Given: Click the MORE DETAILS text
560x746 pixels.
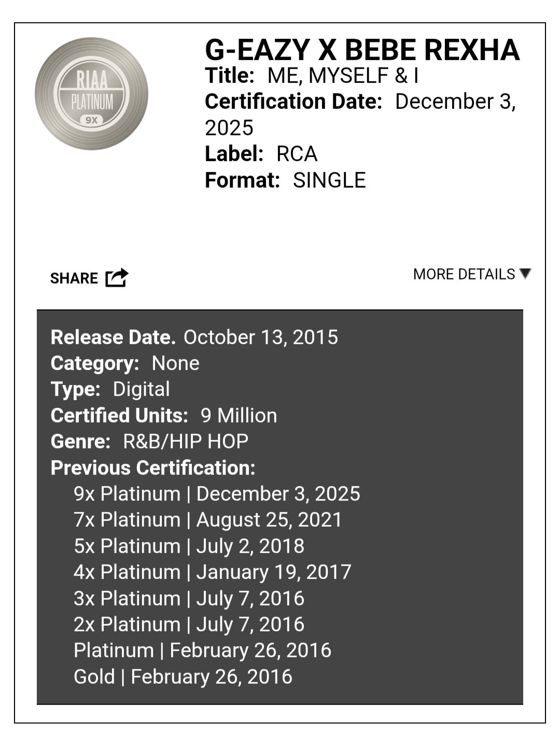Looking at the screenshot, I should [464, 274].
